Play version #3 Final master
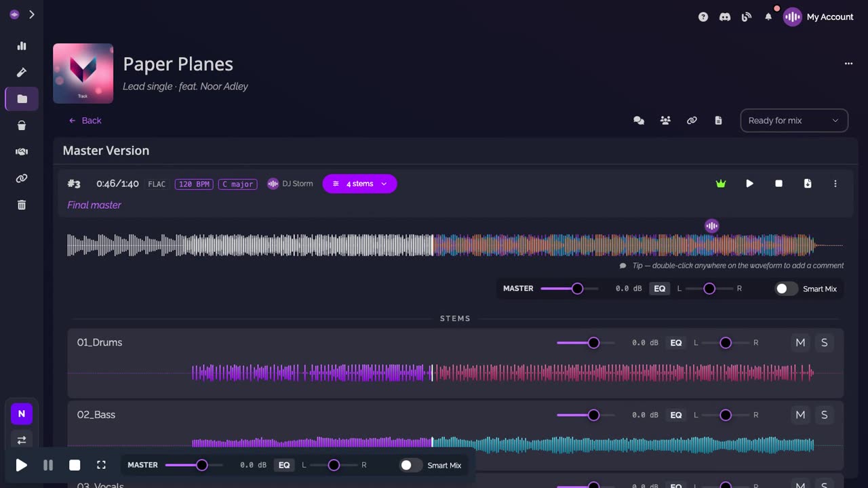The height and width of the screenshot is (488, 868). (x=749, y=184)
